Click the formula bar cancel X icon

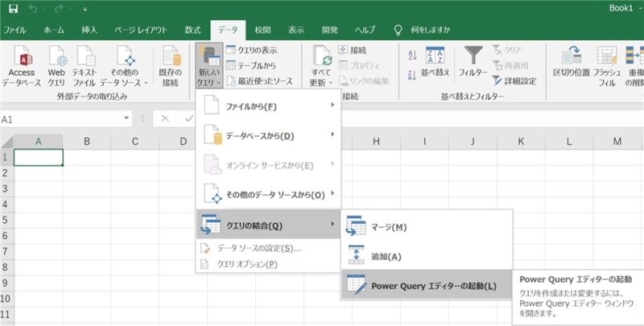[165, 118]
